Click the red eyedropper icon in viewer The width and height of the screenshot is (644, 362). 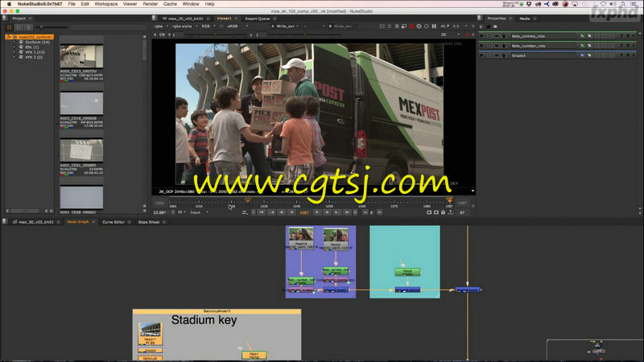[467, 35]
